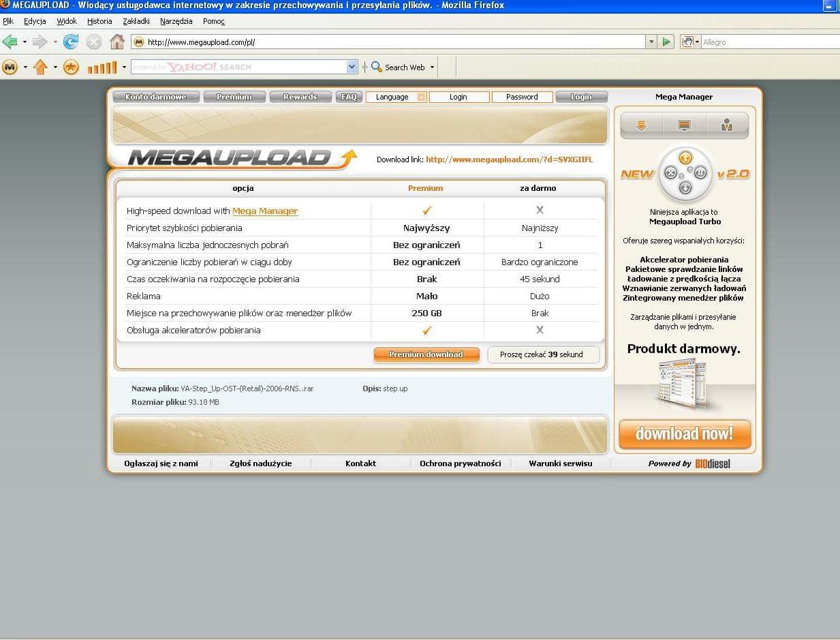Click into the Password input field
Viewport: 840px width, 640px height.
tap(522, 97)
